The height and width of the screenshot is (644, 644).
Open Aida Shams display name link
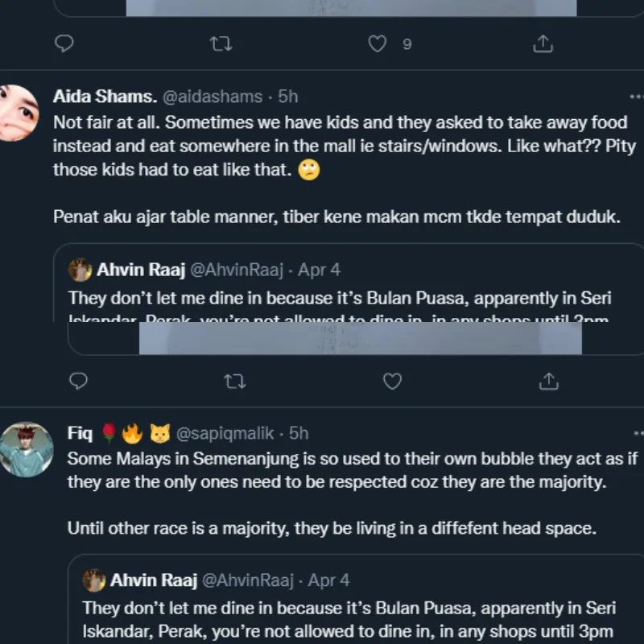coord(105,97)
